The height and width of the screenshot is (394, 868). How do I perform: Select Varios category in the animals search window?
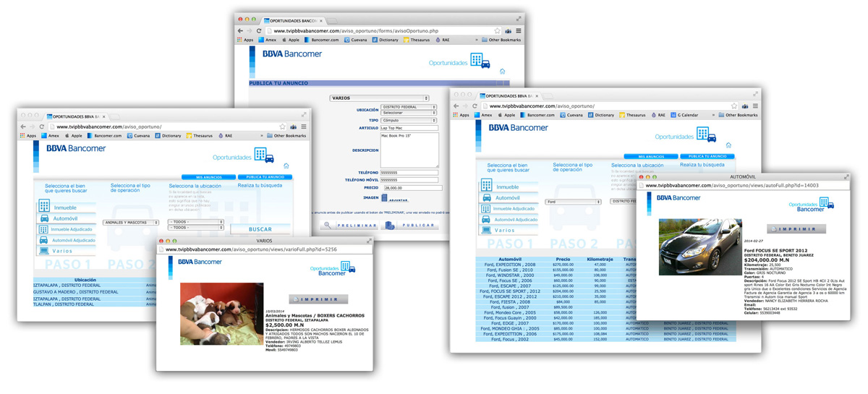[x=66, y=251]
